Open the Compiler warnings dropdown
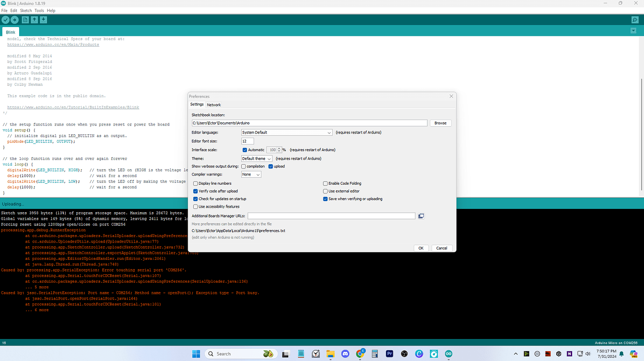Screen dimensions: 644x361 (x=251, y=174)
